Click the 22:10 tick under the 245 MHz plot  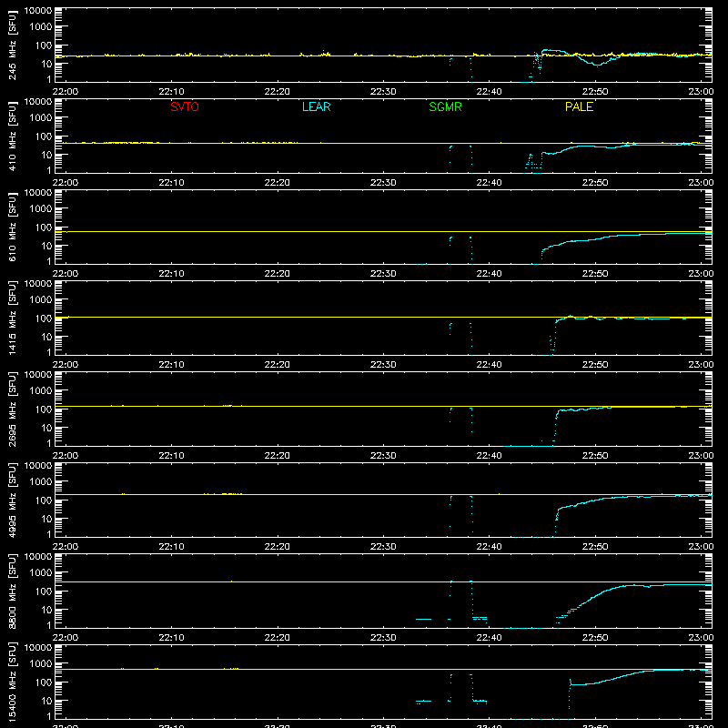click(171, 92)
